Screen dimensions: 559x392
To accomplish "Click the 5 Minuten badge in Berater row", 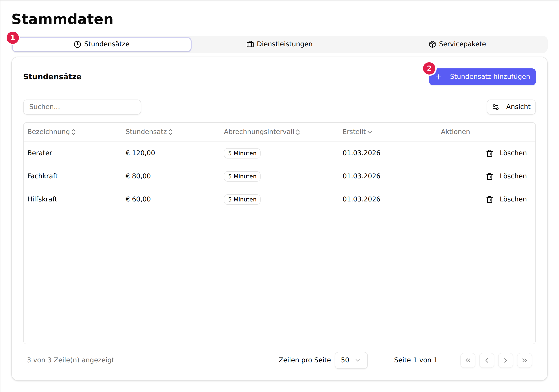I will click(242, 153).
